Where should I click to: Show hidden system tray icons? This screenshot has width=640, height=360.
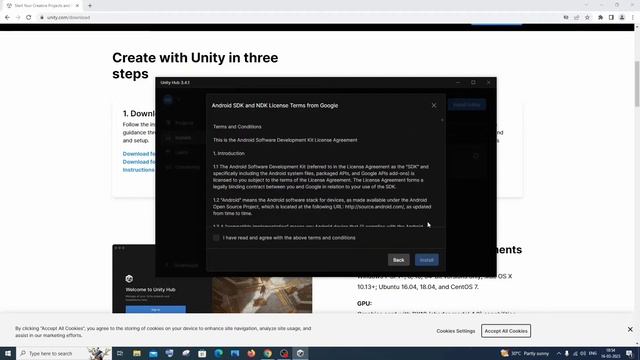pos(559,353)
